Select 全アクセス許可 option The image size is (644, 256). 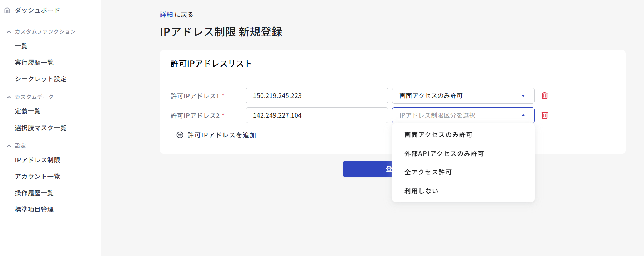point(428,172)
